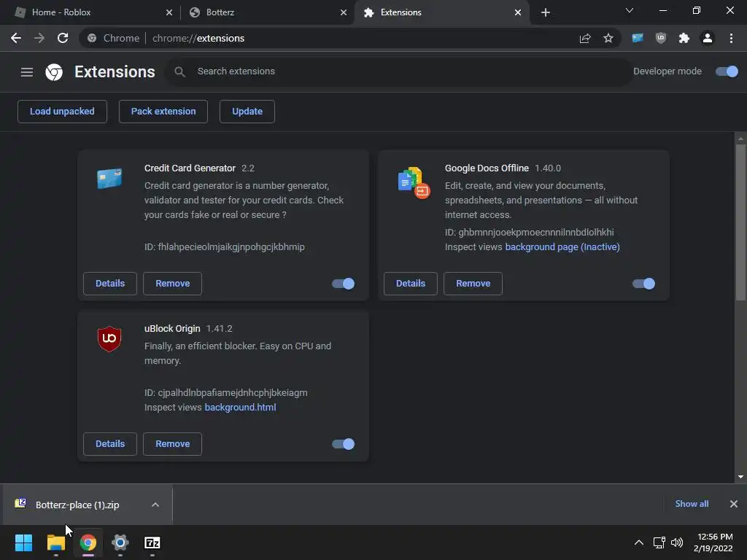Image resolution: width=747 pixels, height=560 pixels.
Task: Open the volume tray icon
Action: pos(676,542)
